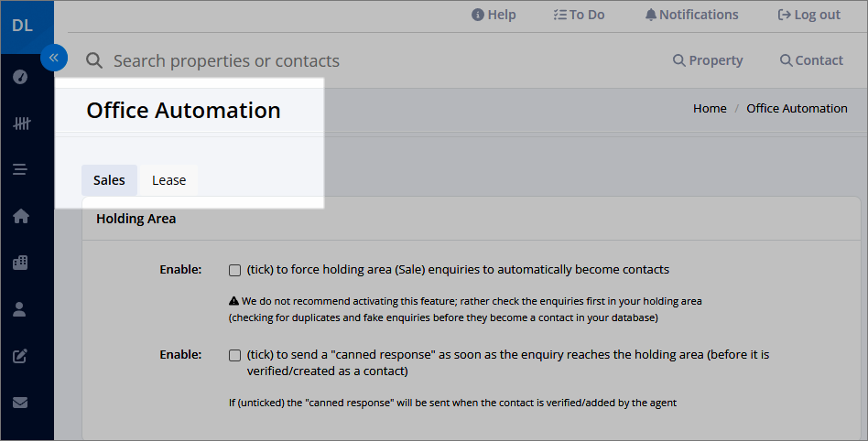
Task: Click the building icon in sidebar
Action: tap(20, 263)
